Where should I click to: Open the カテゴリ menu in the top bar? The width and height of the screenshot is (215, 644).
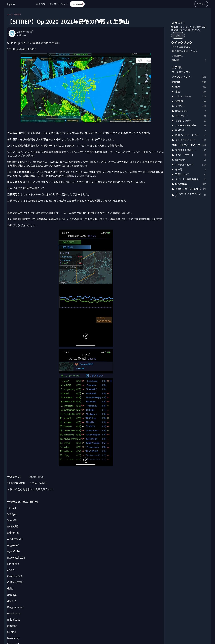[x=40, y=4]
